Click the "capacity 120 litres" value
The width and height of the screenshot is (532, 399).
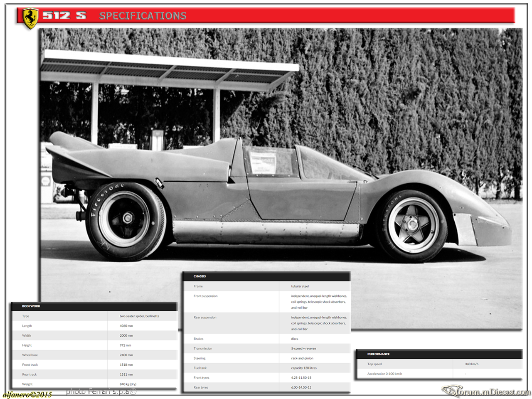[x=304, y=368]
